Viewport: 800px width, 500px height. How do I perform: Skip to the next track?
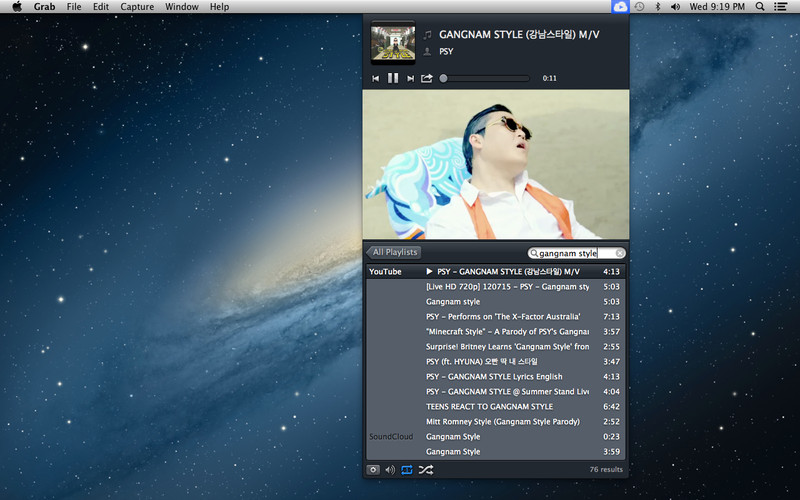410,79
